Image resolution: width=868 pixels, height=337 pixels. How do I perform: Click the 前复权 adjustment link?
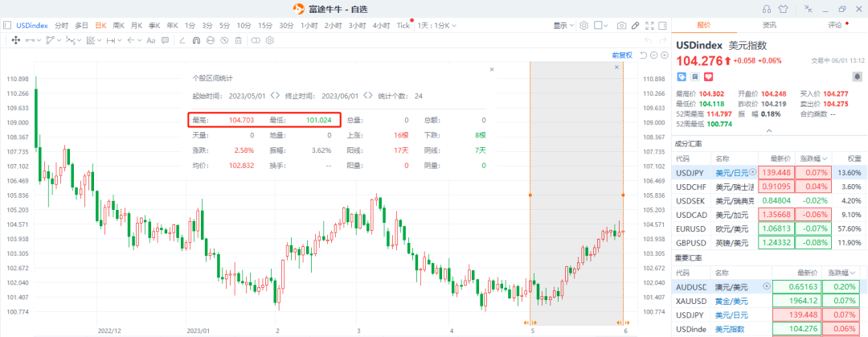(622, 55)
